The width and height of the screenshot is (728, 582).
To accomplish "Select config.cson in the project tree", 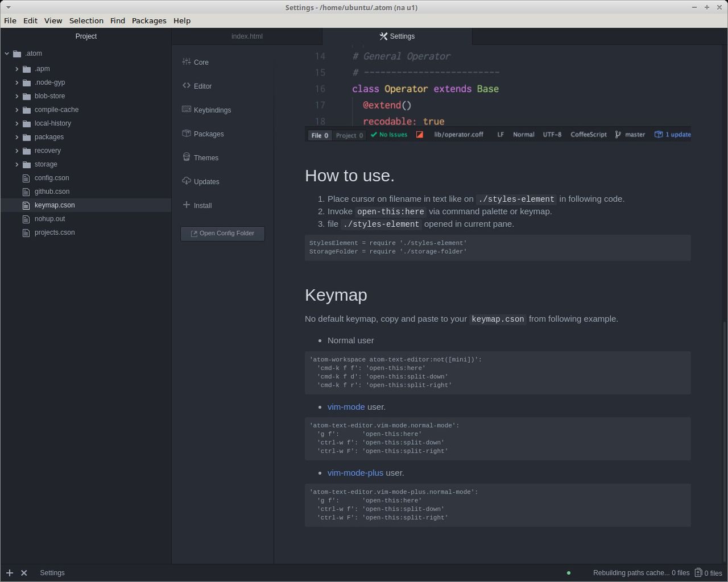I will point(52,178).
